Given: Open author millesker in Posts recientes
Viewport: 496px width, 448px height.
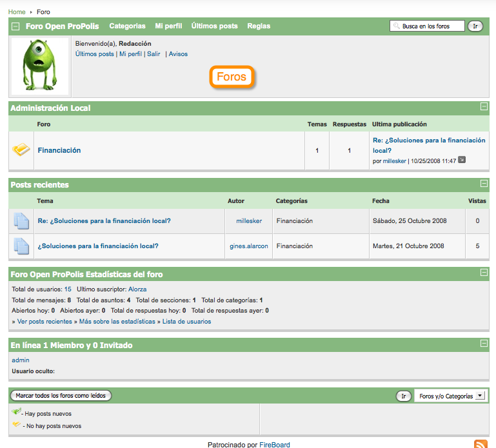Looking at the screenshot, I should click(249, 221).
